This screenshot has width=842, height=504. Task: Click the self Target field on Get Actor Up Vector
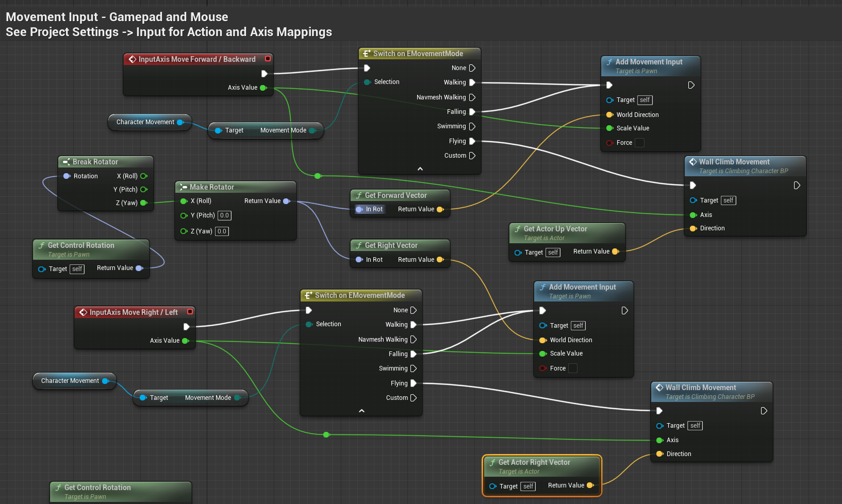coord(553,253)
